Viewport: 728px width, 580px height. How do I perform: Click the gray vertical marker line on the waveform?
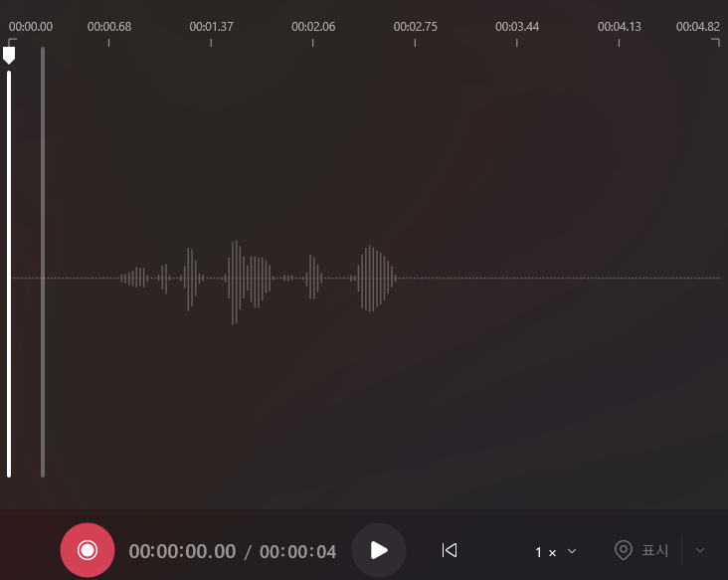[43, 262]
